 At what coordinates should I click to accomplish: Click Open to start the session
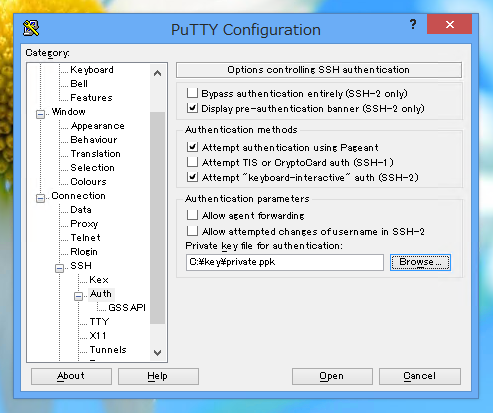332,376
